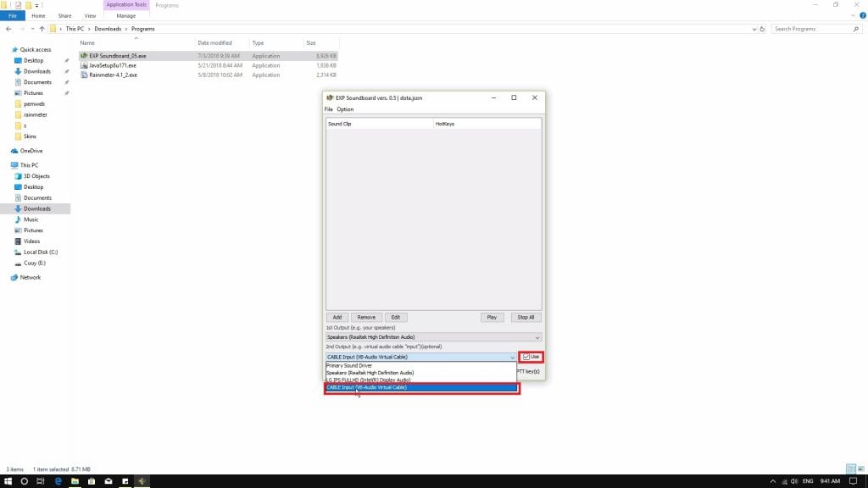The image size is (868, 488).
Task: Click the JavaSetup8u171.exe file icon
Action: click(84, 65)
